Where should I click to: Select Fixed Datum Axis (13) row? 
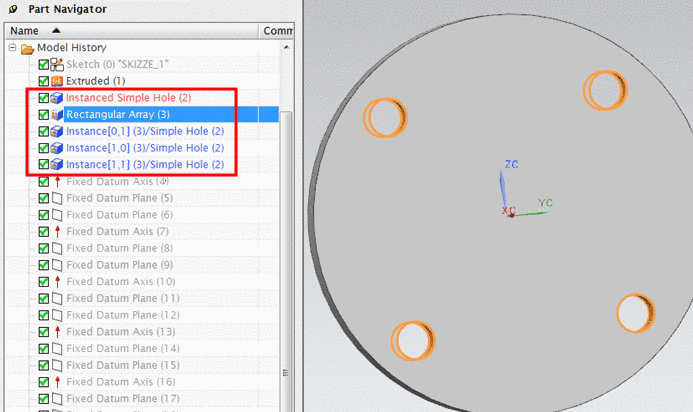121,332
